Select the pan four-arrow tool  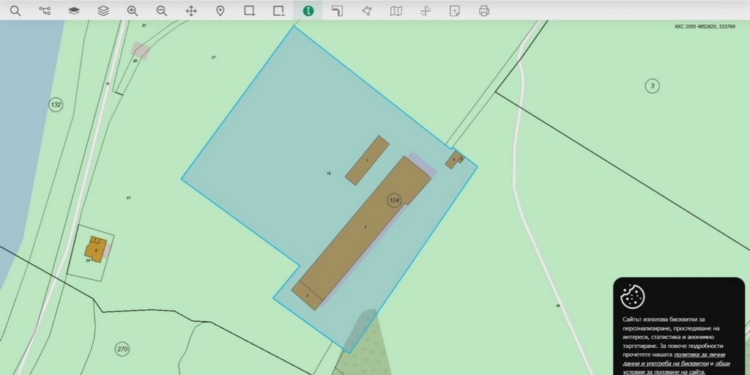(191, 11)
